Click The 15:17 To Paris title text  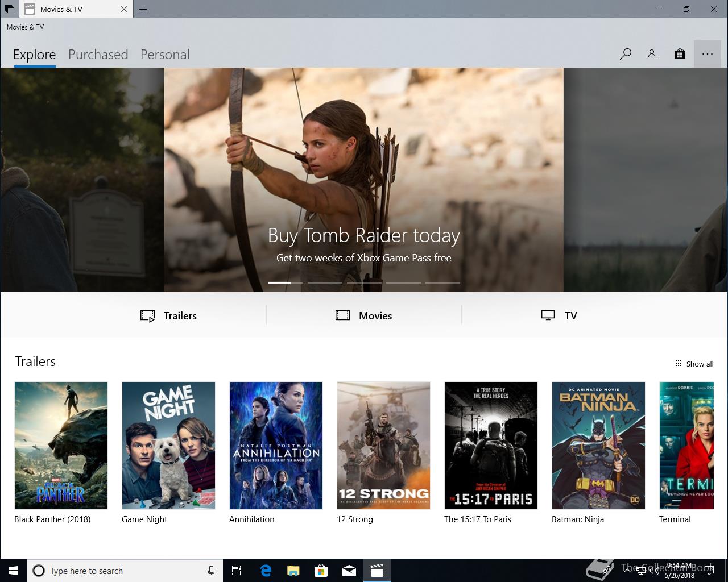tap(478, 519)
